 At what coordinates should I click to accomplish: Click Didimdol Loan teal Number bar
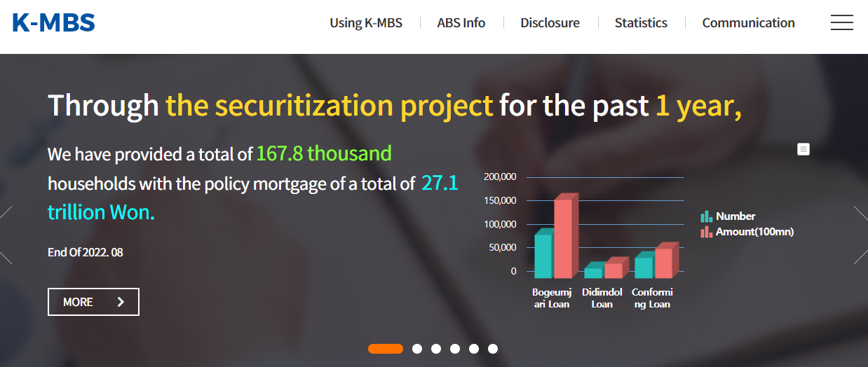click(x=593, y=273)
